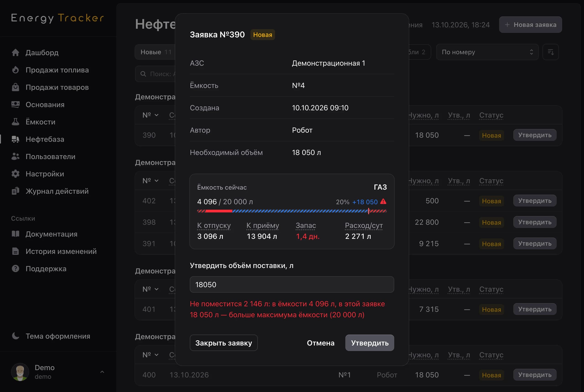Click the tank fill level progress bar

click(x=292, y=211)
